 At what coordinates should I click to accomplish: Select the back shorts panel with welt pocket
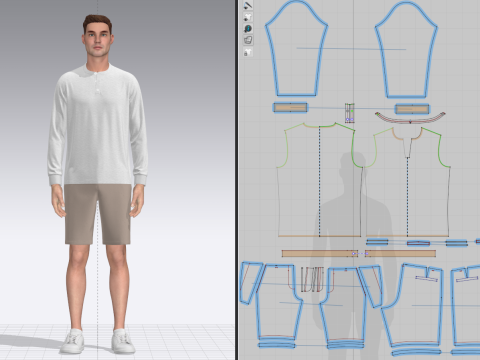click(x=413, y=307)
